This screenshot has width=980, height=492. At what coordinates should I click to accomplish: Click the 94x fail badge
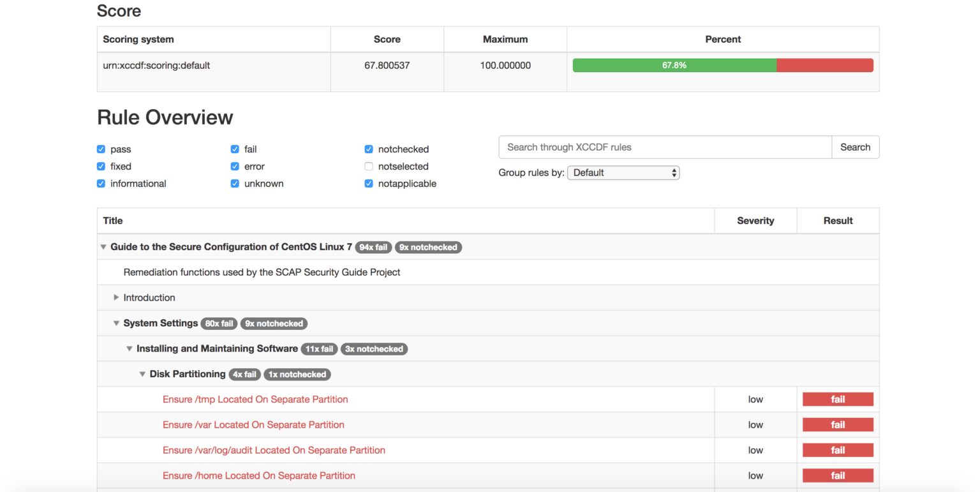click(x=373, y=248)
